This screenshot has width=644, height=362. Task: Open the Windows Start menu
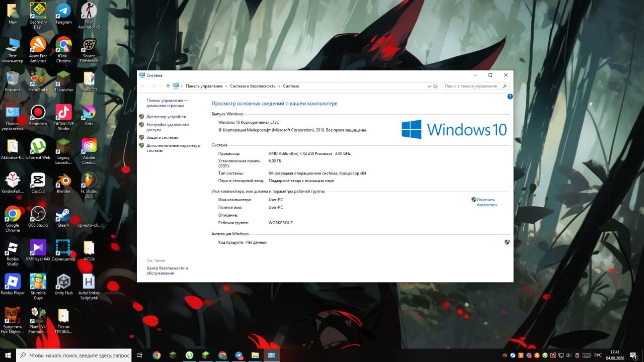[8, 355]
